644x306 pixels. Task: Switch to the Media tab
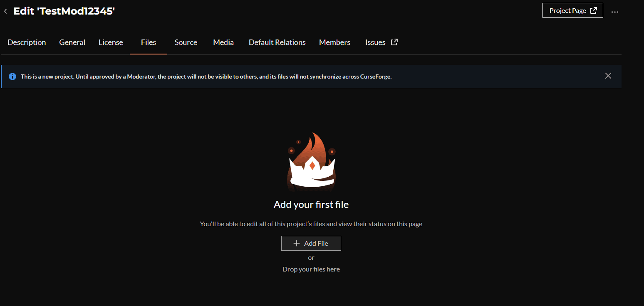point(223,42)
